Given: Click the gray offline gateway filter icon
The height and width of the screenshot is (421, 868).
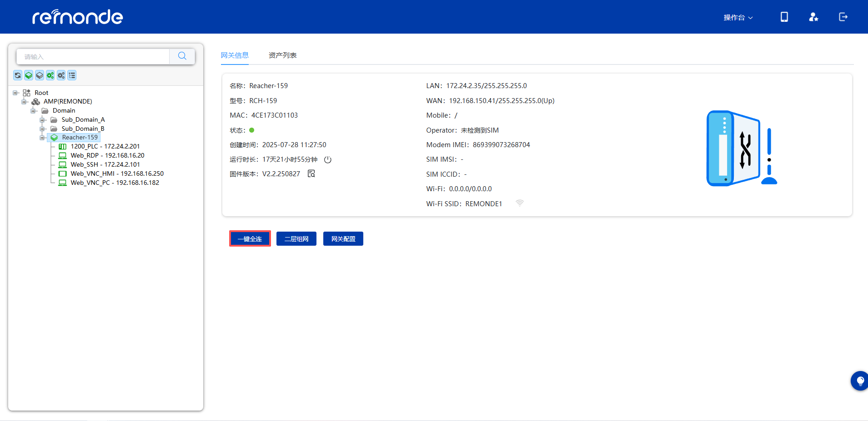Looking at the screenshot, I should (x=40, y=75).
